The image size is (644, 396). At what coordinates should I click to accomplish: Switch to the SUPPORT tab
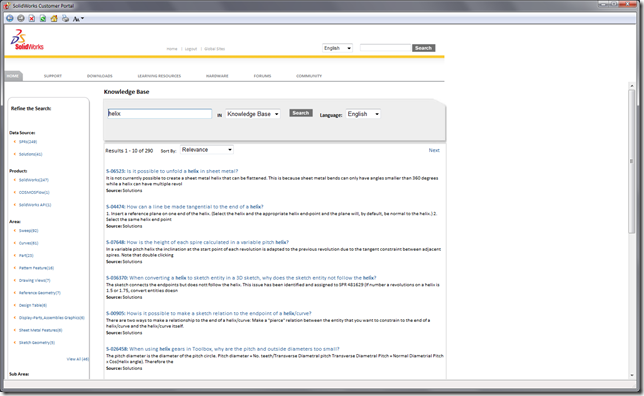tap(53, 76)
